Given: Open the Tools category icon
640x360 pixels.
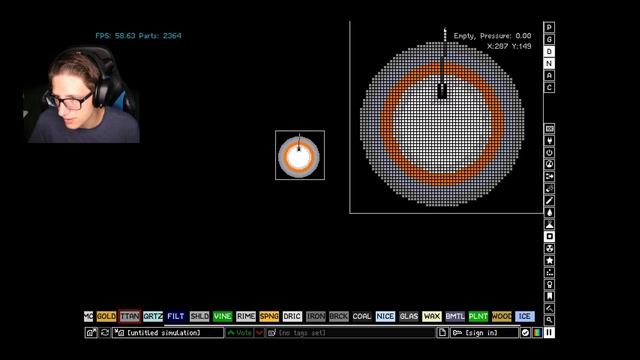Looking at the screenshot, I should point(549,284).
